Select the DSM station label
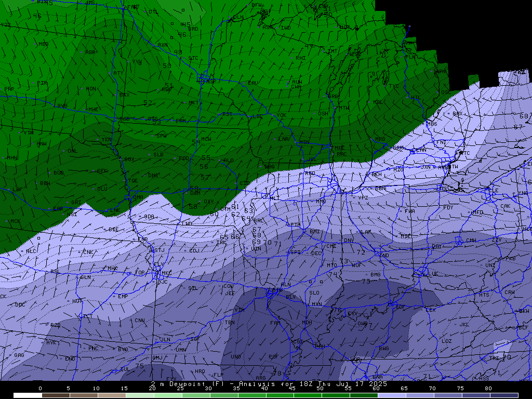Image resolution: width=532 pixels, height=399 pixels. (x=195, y=193)
